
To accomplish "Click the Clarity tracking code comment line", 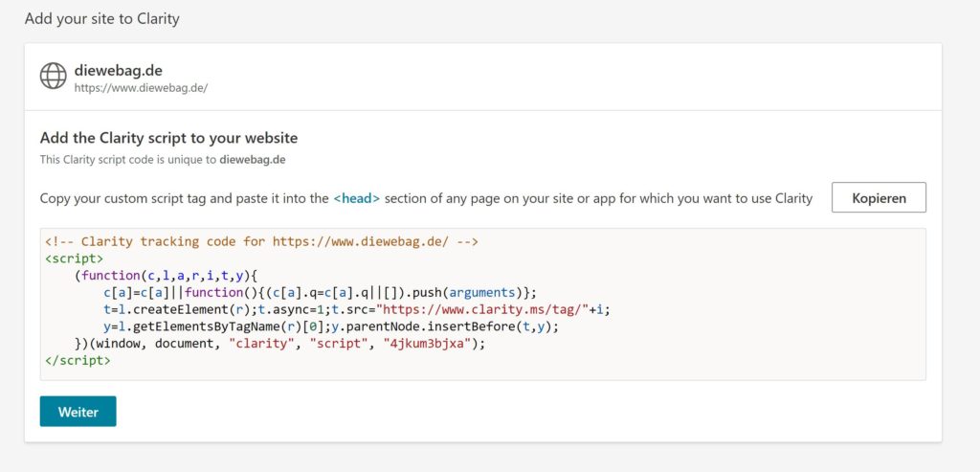I will tap(262, 241).
